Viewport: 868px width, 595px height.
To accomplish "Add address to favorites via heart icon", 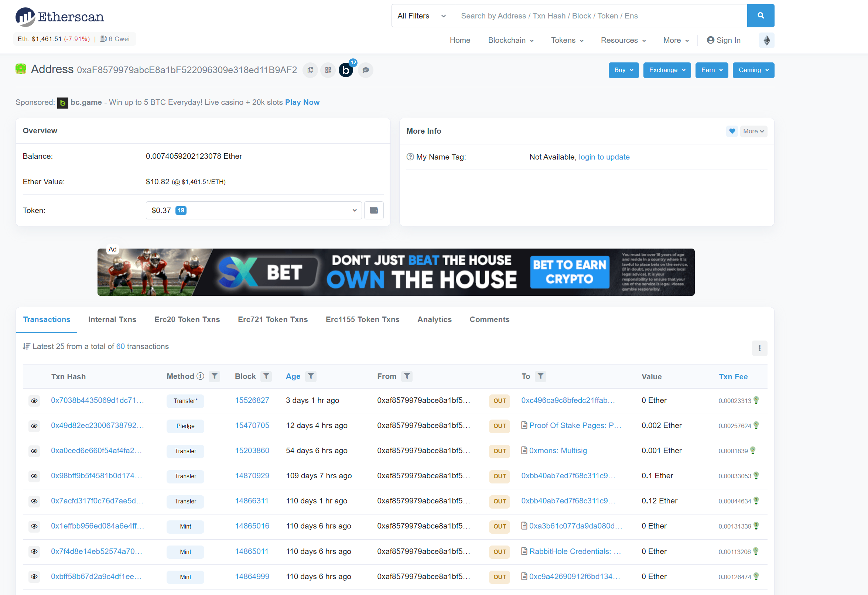I will click(x=732, y=131).
